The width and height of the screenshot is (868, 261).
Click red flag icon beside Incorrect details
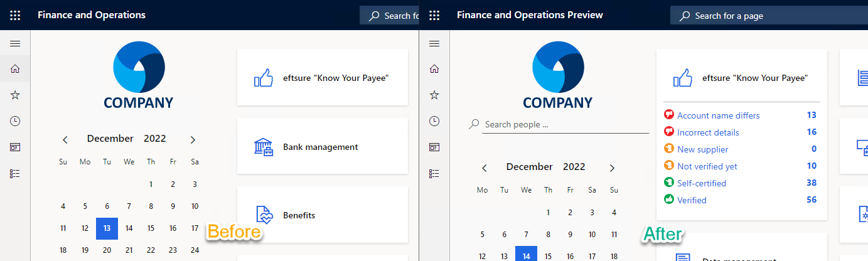(669, 132)
